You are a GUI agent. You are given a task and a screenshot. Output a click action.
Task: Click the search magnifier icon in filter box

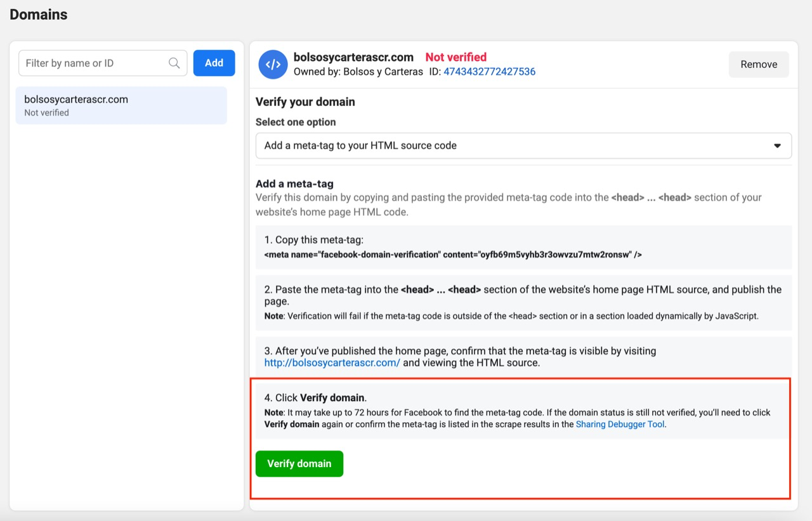pos(174,63)
